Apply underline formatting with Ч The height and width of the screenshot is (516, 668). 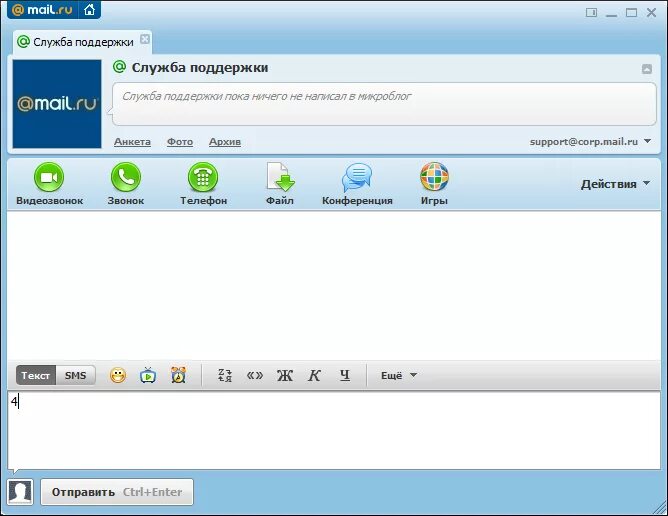pos(345,375)
